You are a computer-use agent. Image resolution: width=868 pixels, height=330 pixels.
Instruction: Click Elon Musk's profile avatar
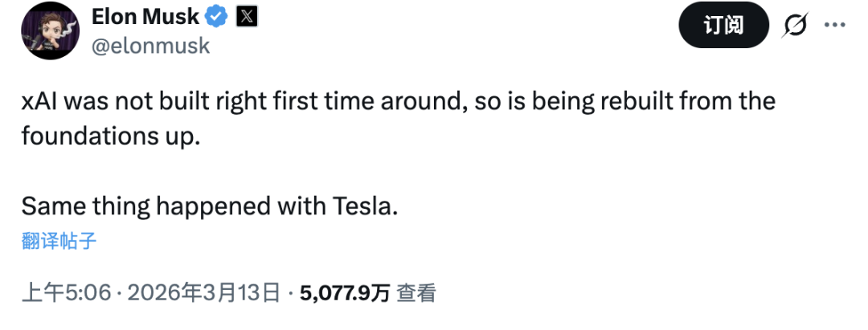click(50, 31)
